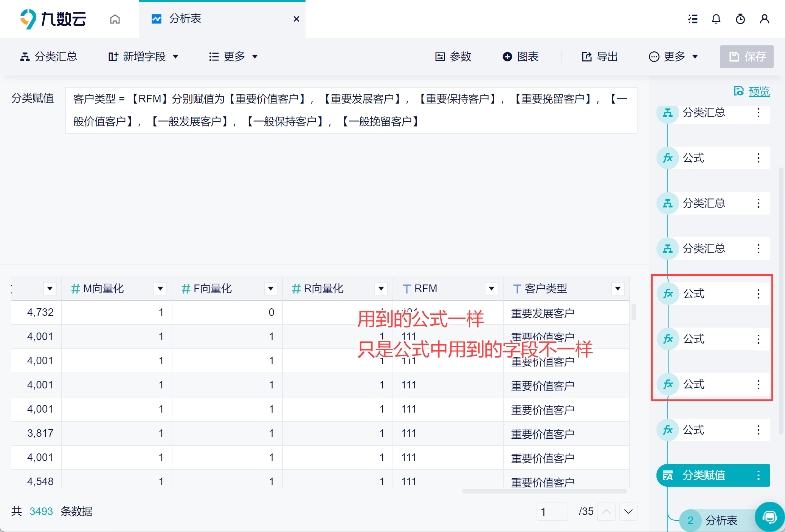Open the task list icon
Screen dimensions: 785x532
692,19
